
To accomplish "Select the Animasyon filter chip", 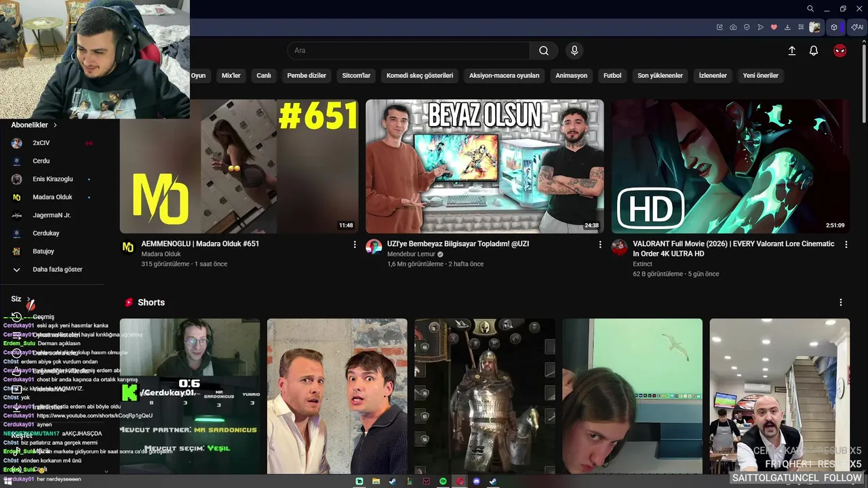I will pyautogui.click(x=572, y=76).
